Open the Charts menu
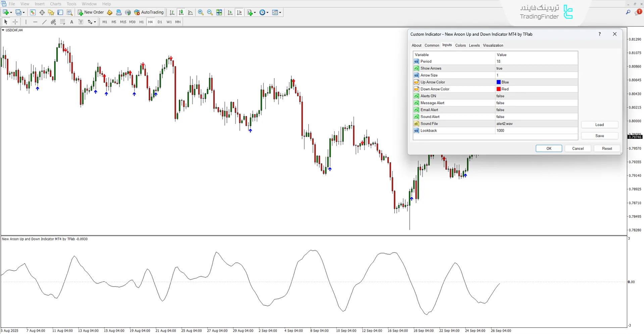 click(55, 4)
